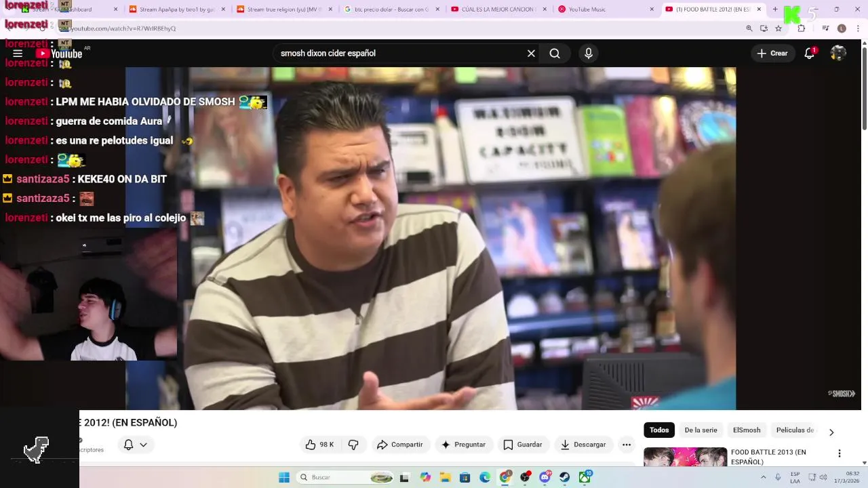
Task: Open the Crear upload menu
Action: click(x=773, y=54)
